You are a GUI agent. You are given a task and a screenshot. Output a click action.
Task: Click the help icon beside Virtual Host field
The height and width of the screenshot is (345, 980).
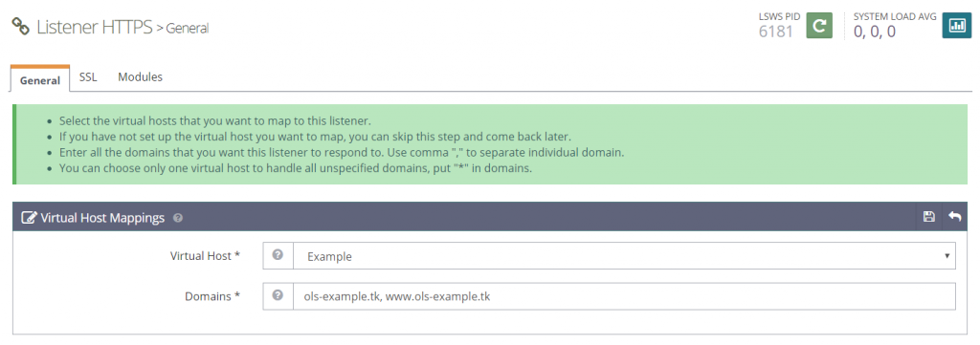click(x=278, y=256)
